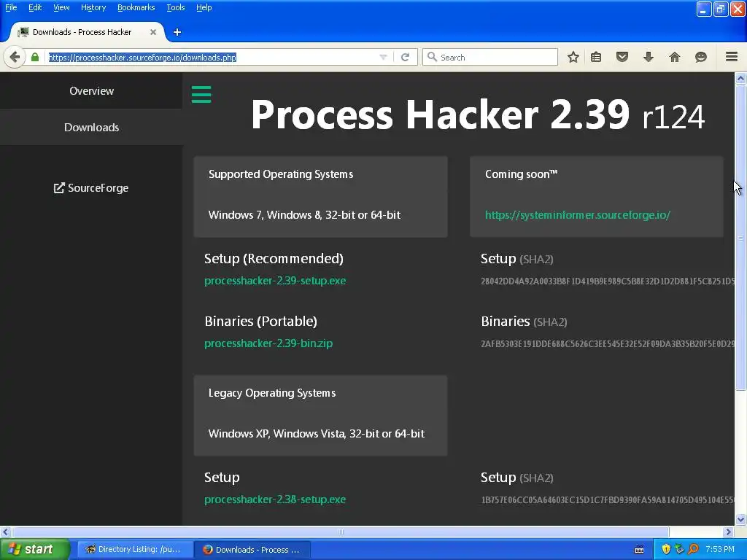Switch to Directory Listing taskbar window
The height and width of the screenshot is (560, 747).
pos(134,549)
